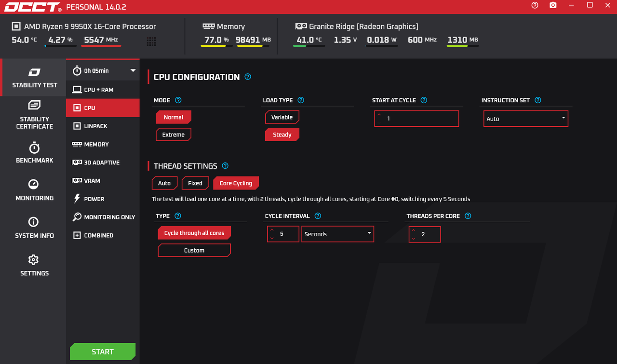Screen dimensions: 617x364
Task: Select the VRAM test
Action: 103,181
